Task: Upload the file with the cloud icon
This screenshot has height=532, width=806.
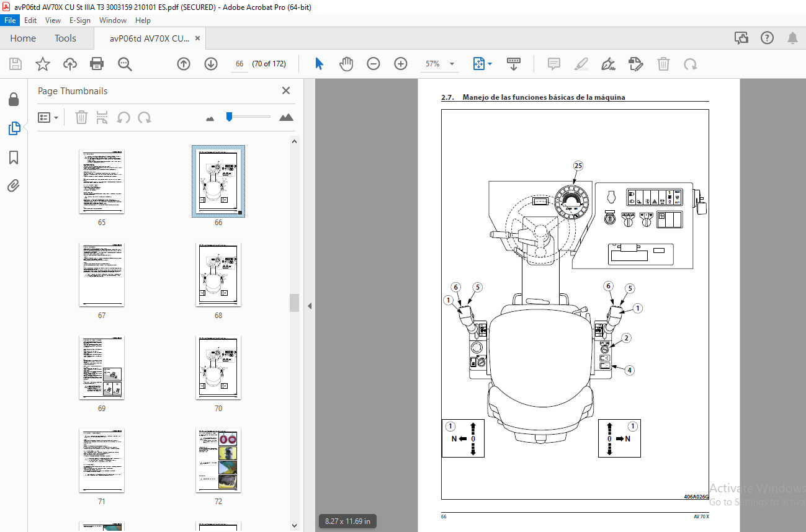Action: point(69,64)
